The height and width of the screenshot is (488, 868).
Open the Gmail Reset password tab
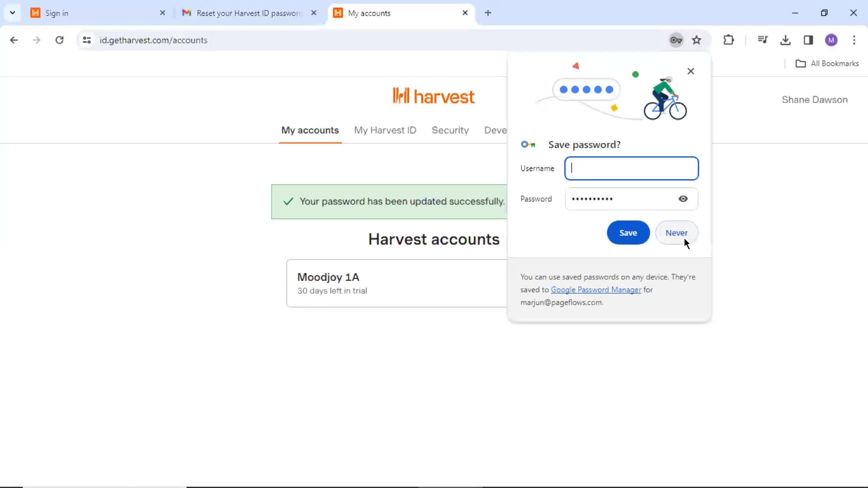point(246,13)
